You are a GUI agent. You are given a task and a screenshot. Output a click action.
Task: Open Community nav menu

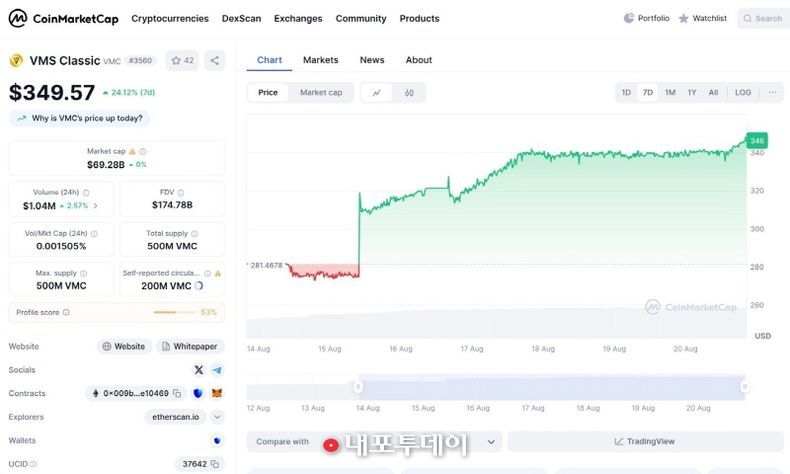[361, 19]
